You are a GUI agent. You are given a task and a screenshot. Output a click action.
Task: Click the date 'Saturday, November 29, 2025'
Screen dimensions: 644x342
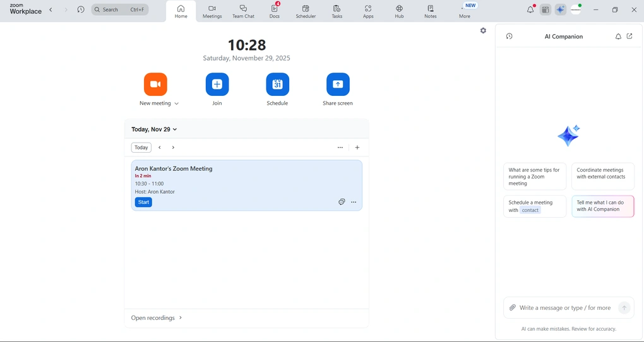(x=246, y=58)
